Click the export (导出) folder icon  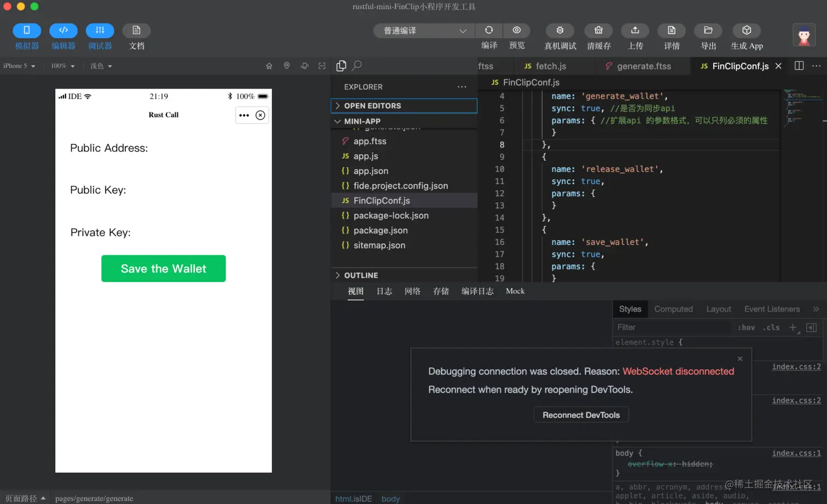pyautogui.click(x=708, y=31)
